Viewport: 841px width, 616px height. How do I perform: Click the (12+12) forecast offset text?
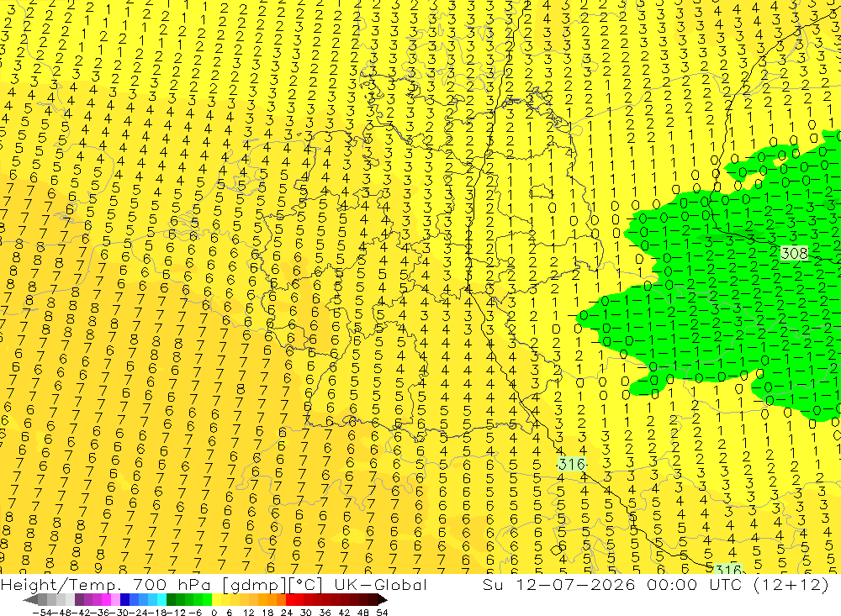click(x=791, y=584)
